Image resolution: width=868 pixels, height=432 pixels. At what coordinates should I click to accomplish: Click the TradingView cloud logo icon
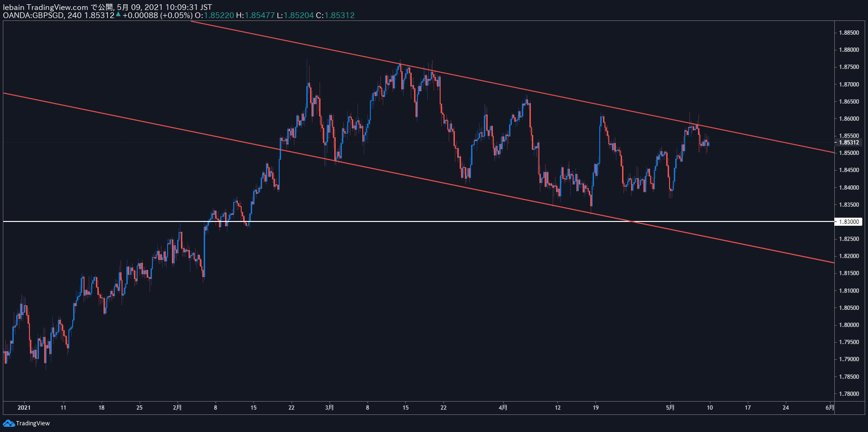click(x=9, y=423)
